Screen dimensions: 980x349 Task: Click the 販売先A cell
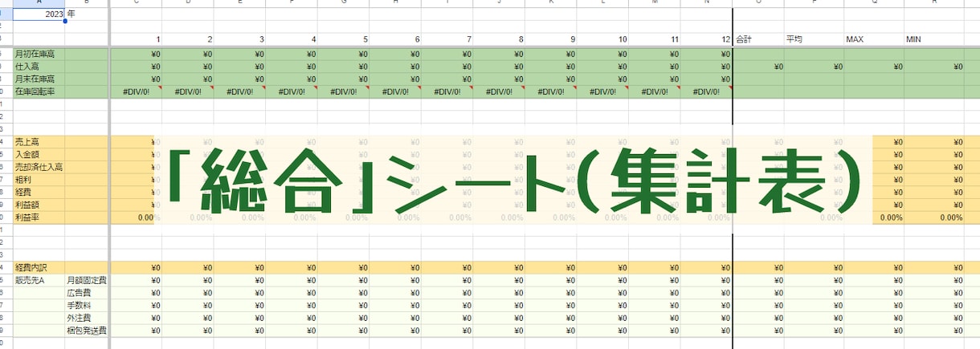[x=39, y=280]
